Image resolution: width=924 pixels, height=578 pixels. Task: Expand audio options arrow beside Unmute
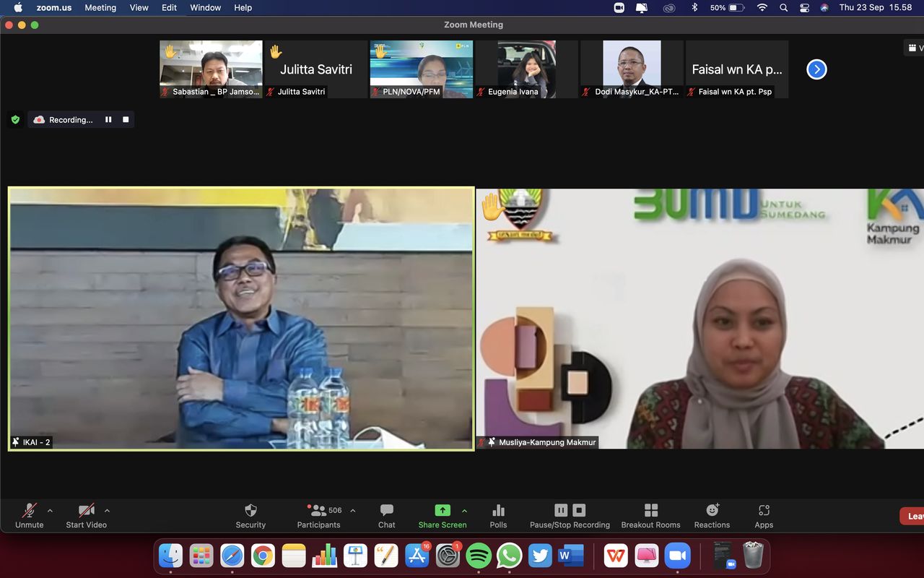pos(50,511)
